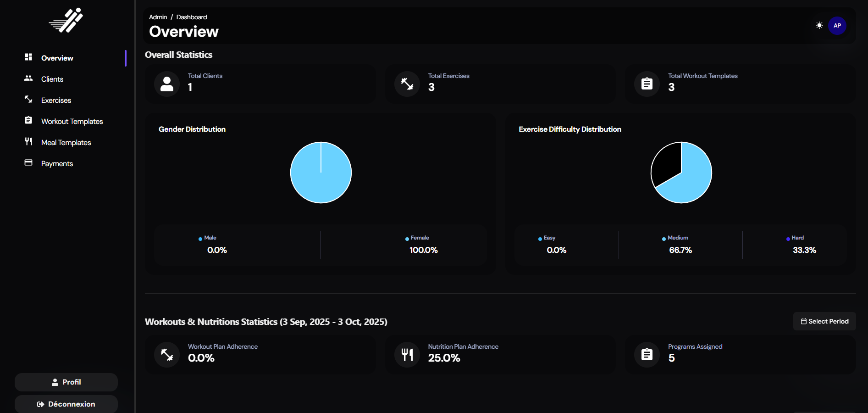Viewport: 868px width, 413px height.
Task: Click the Meal Templates cutlery icon
Action: (x=28, y=141)
